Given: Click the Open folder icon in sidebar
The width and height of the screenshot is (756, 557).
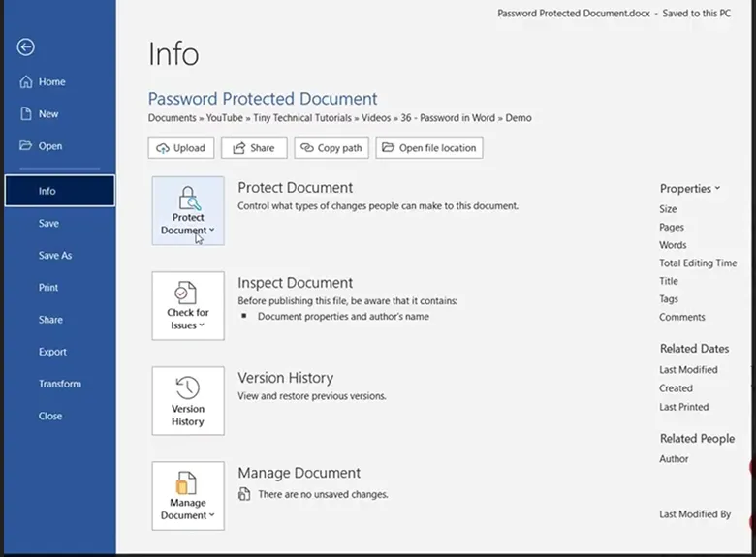Looking at the screenshot, I should pyautogui.click(x=26, y=146).
